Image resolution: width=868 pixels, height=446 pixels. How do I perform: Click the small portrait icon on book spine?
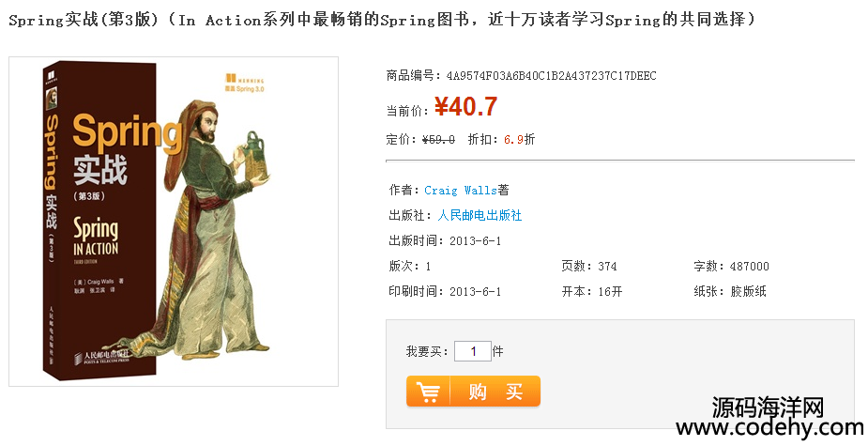pos(52,98)
